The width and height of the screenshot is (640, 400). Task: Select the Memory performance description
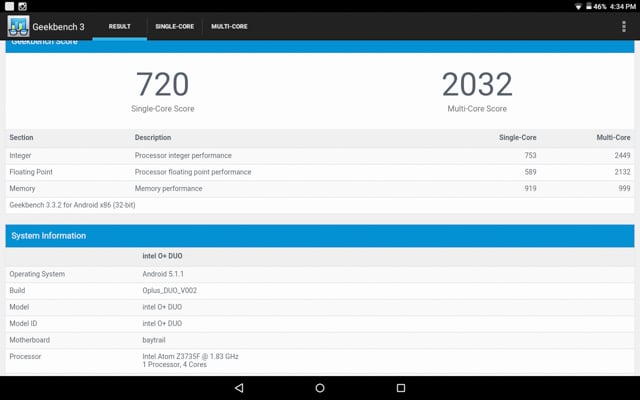click(168, 189)
